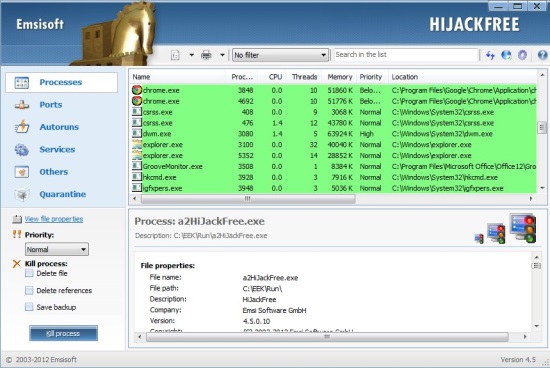Click the report document icon in toolbar

click(x=175, y=55)
